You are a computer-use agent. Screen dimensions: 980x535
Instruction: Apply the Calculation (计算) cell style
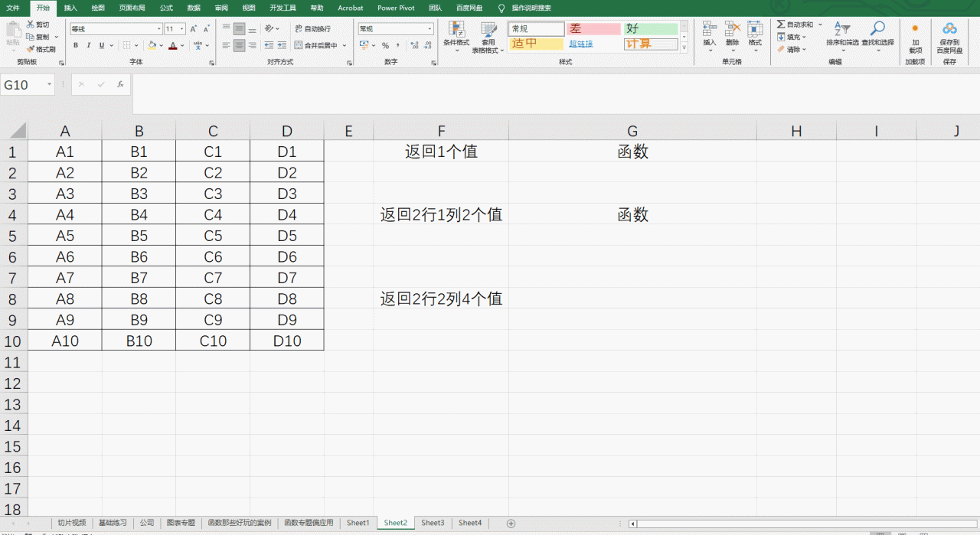click(x=651, y=44)
